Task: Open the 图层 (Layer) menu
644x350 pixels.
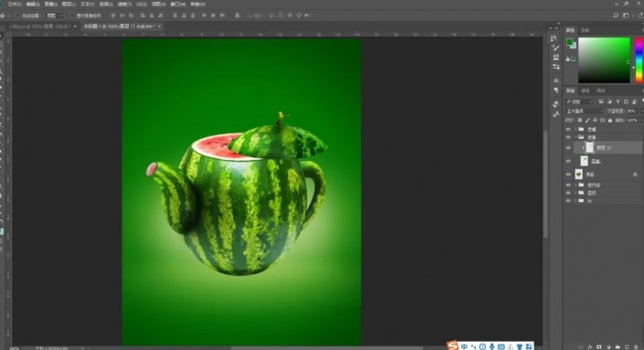Action: [x=69, y=4]
